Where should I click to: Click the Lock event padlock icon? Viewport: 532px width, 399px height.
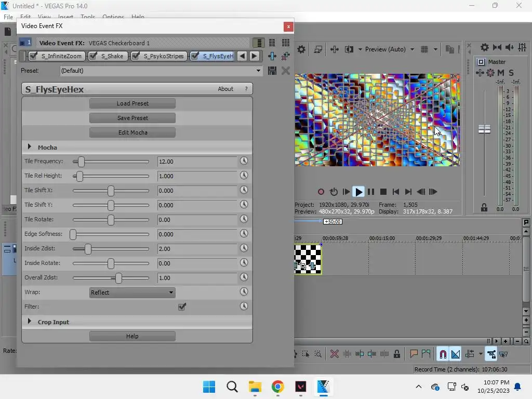(x=396, y=354)
